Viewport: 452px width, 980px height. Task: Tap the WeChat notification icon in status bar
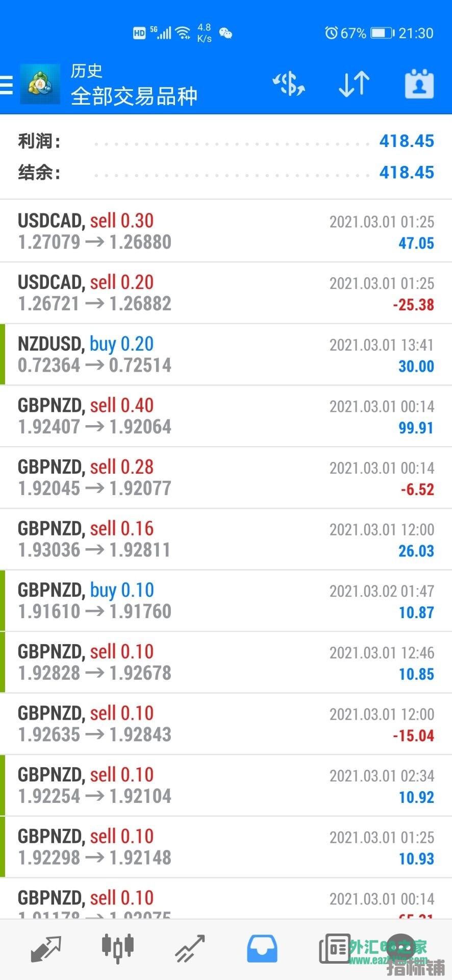225,34
